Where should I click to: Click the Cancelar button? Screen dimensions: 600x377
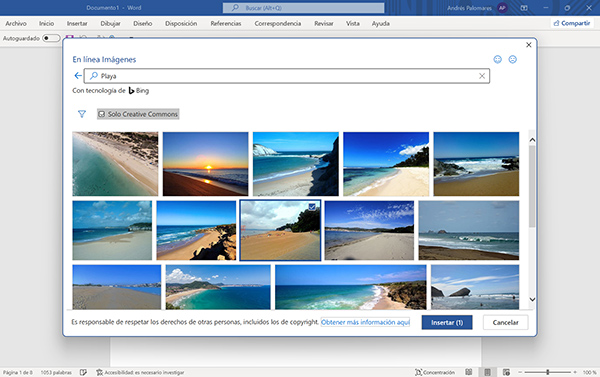click(x=505, y=322)
